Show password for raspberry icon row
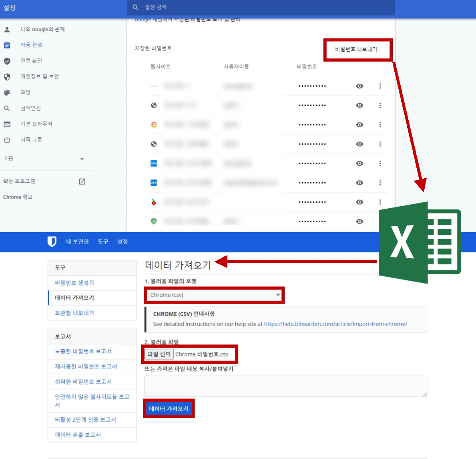The height and width of the screenshot is (459, 476). click(360, 202)
